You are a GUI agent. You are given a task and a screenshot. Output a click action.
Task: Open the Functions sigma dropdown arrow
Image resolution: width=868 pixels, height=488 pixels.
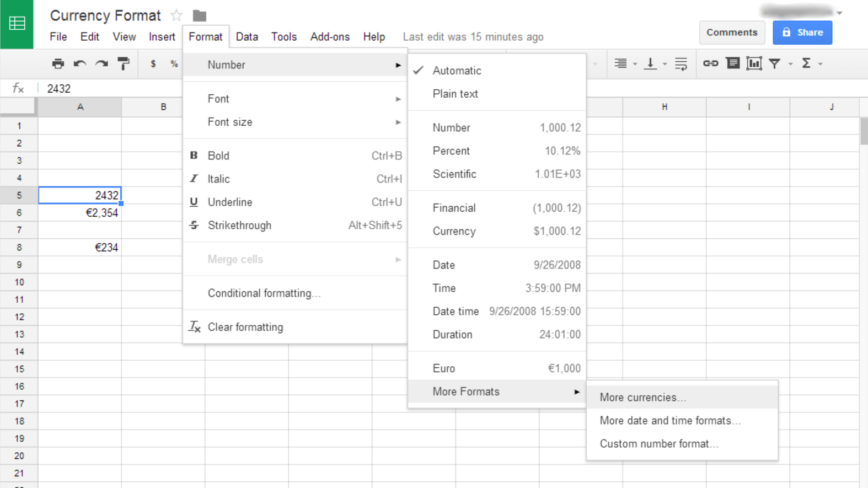coord(821,65)
